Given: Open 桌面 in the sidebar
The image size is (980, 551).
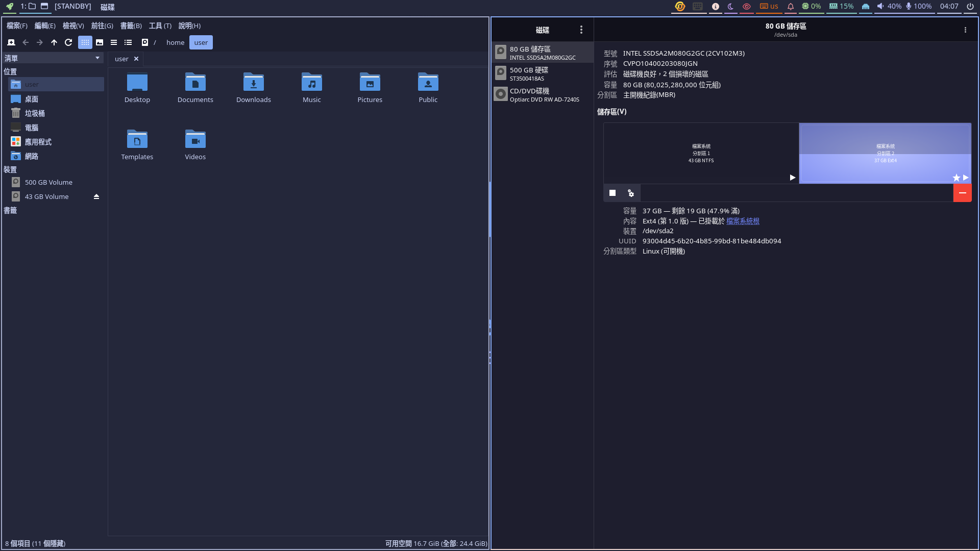Looking at the screenshot, I should [x=56, y=99].
